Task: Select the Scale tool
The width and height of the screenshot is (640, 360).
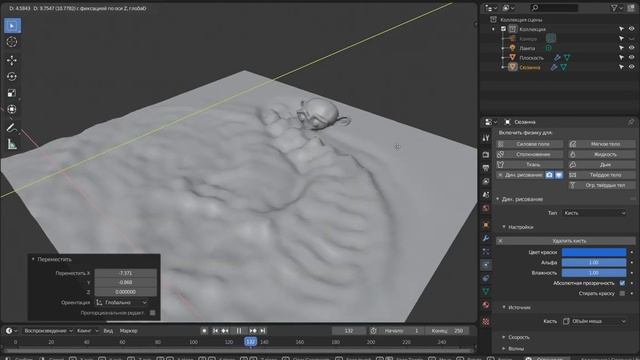Action: (x=12, y=93)
